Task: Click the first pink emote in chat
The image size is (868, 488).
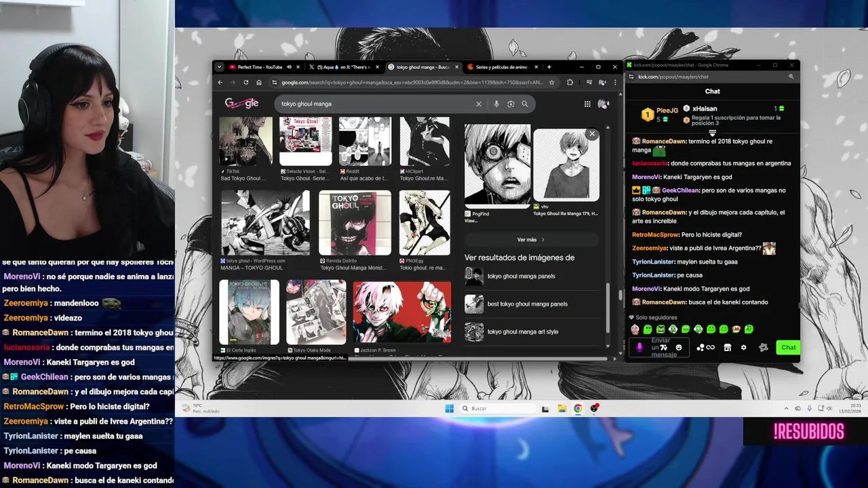Action: (635, 329)
